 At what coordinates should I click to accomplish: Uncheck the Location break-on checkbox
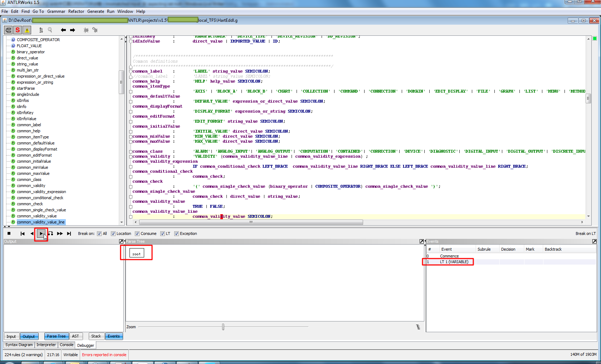(113, 233)
